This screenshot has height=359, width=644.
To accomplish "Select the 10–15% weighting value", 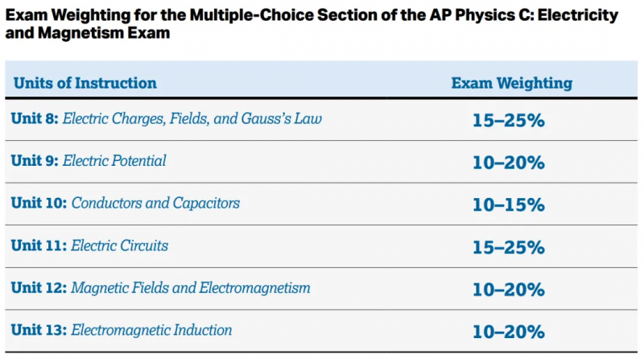I will (509, 205).
